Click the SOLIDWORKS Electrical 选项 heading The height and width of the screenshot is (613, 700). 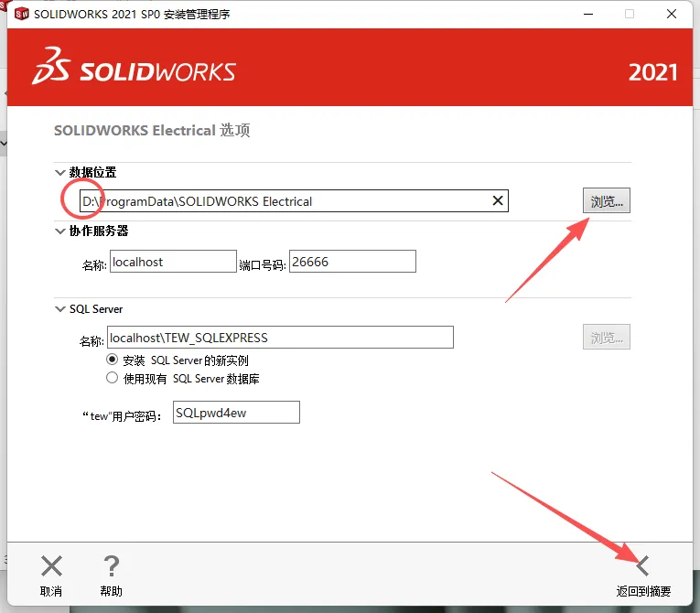point(152,130)
